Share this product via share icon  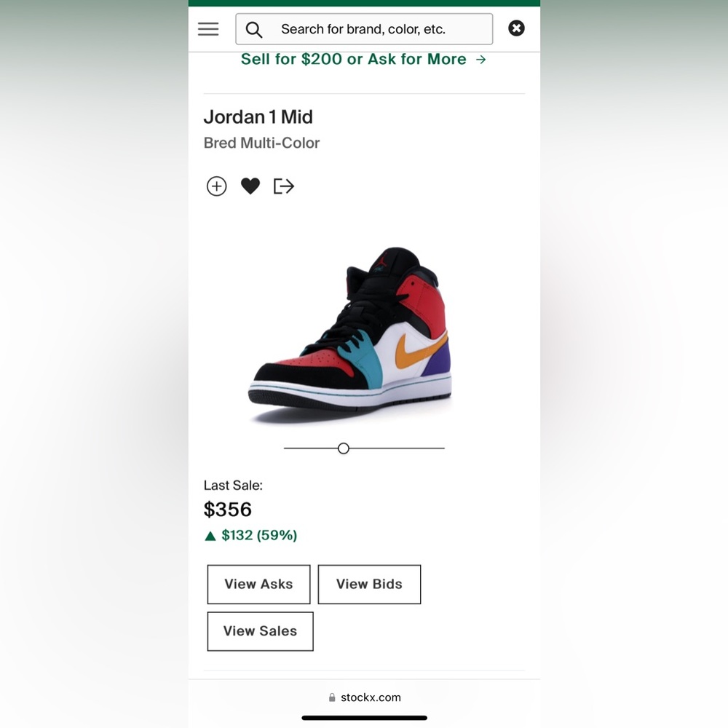pyautogui.click(x=283, y=186)
